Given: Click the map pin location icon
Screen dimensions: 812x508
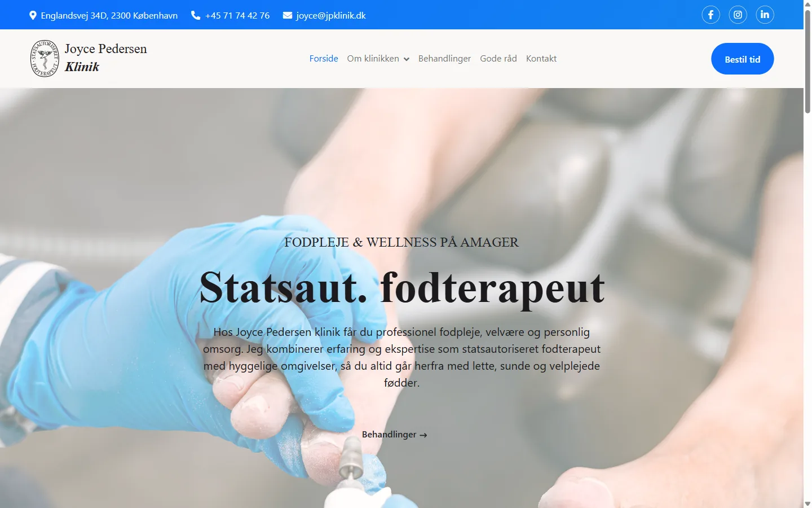Looking at the screenshot, I should (33, 15).
